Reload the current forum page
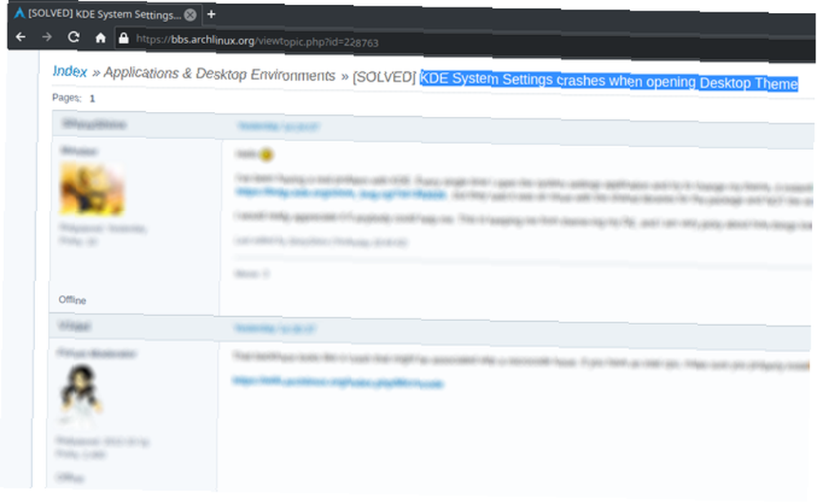 pos(74,37)
